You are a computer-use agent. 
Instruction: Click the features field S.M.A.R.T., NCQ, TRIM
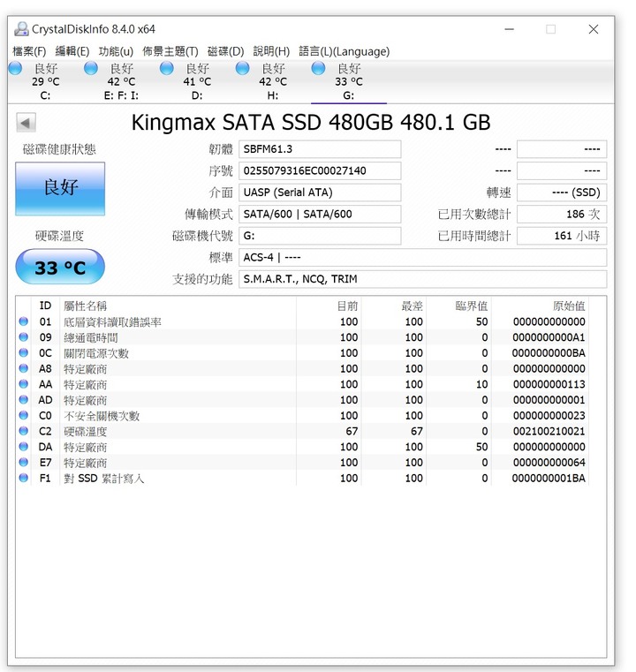[422, 279]
